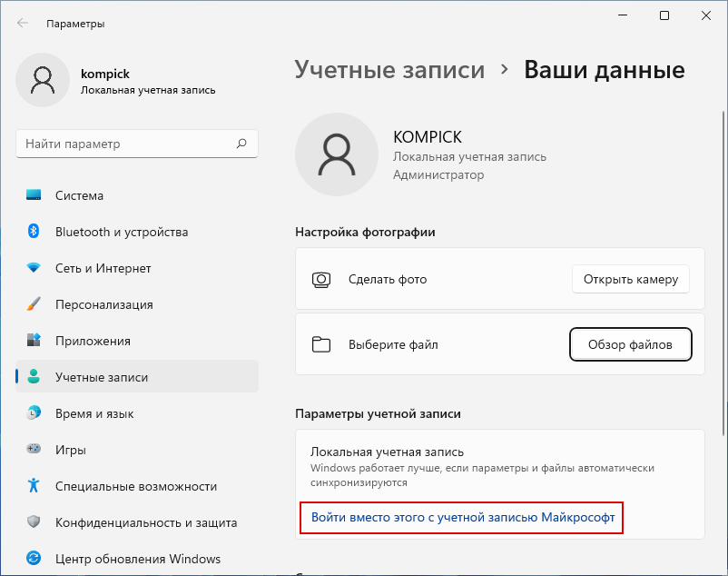Click the Ваши данные page title
This screenshot has height=576, width=728.
pos(604,70)
